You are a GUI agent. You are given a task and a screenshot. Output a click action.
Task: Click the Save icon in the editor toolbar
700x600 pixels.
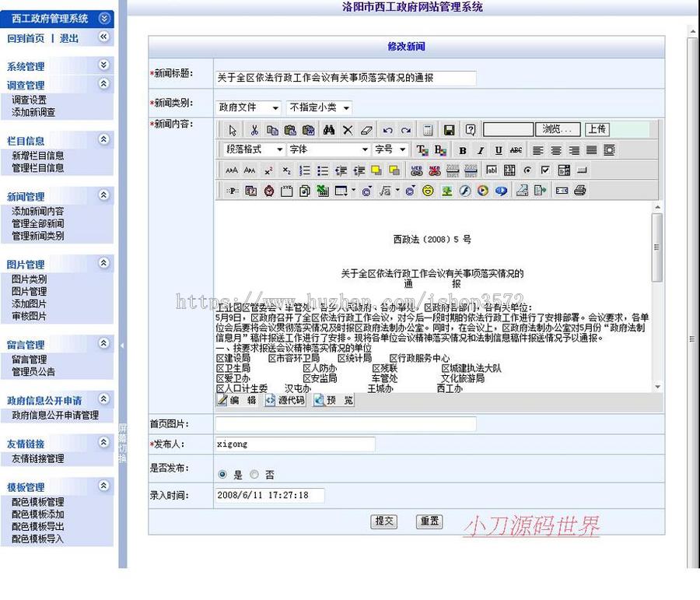click(x=449, y=129)
